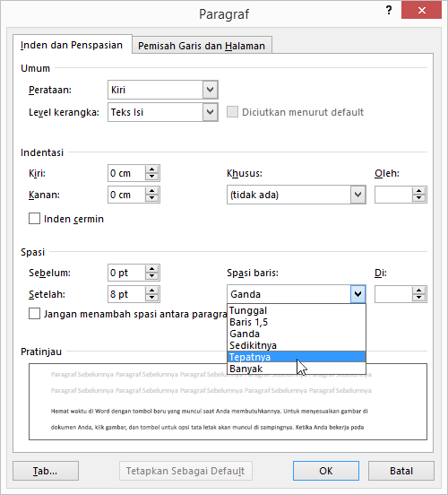448x495 pixels.
Task: Decrease the Di value down arrow
Action: coord(418,298)
